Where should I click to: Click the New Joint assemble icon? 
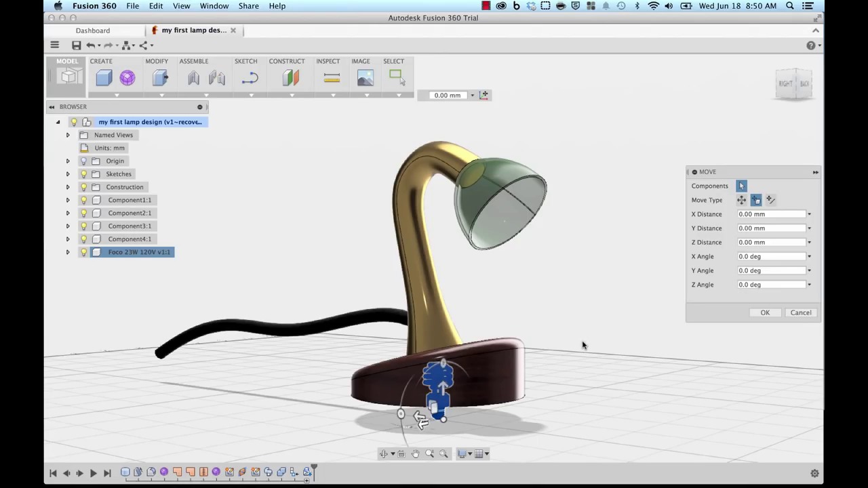click(194, 78)
